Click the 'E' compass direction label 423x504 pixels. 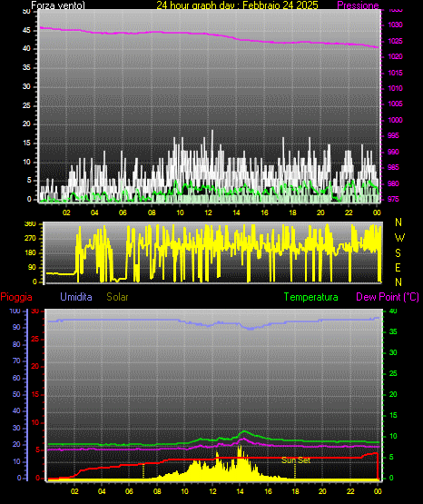tap(398, 268)
